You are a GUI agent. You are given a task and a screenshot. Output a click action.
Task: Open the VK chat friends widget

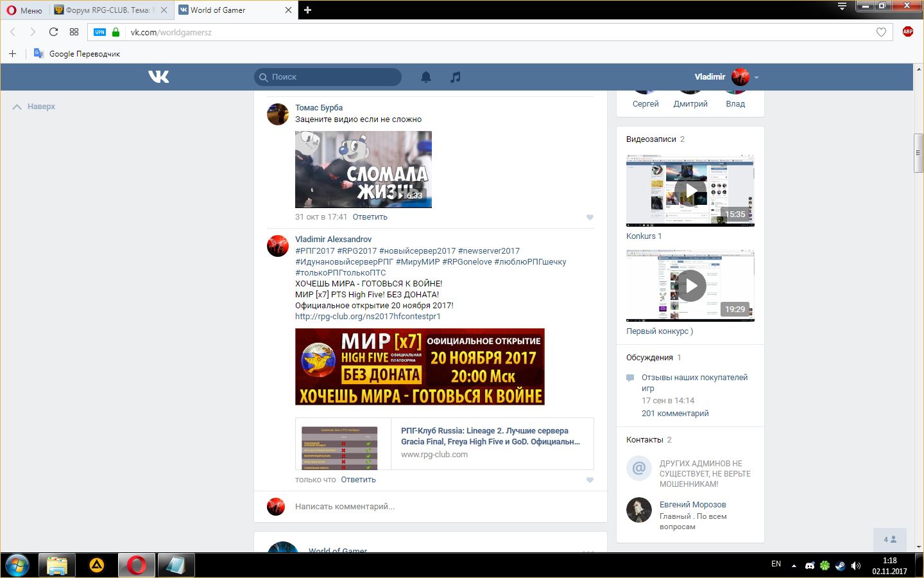coord(890,539)
